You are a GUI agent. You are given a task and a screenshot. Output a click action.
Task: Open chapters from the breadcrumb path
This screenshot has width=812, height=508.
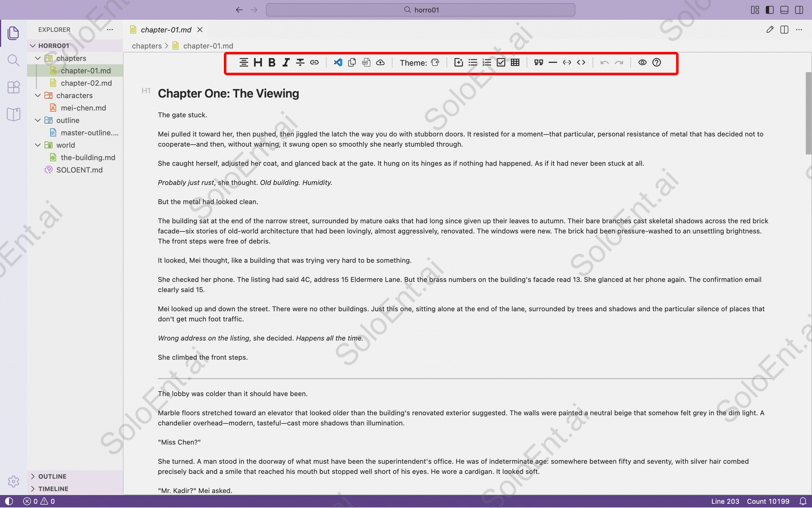pos(147,46)
